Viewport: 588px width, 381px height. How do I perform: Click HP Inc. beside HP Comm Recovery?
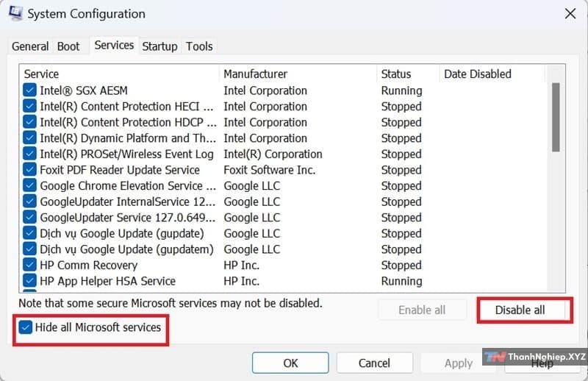(242, 265)
